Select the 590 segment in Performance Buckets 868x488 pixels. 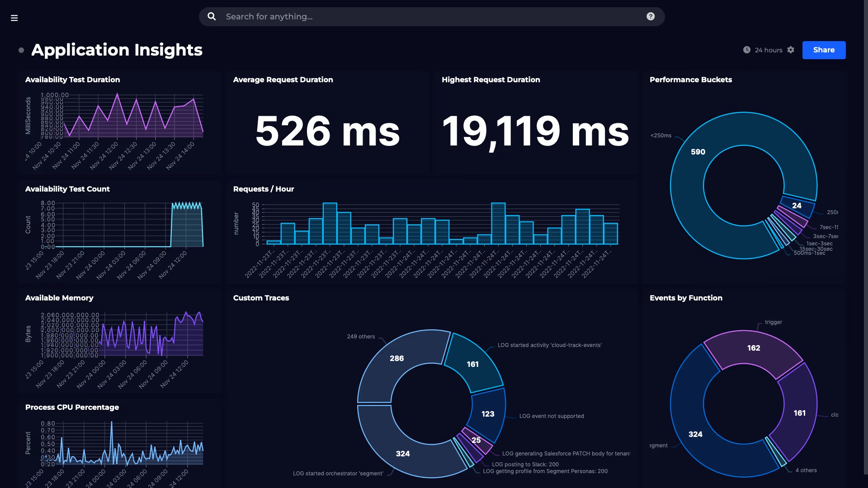click(x=698, y=152)
